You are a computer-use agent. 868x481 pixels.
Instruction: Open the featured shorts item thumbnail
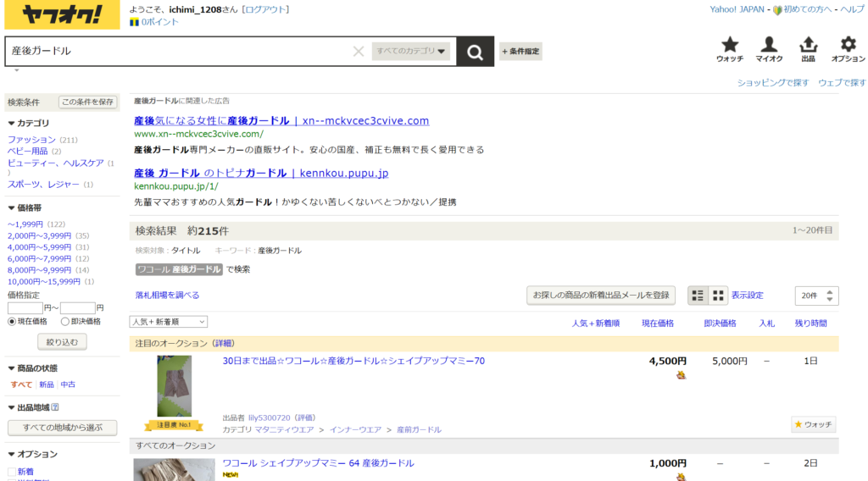(174, 386)
